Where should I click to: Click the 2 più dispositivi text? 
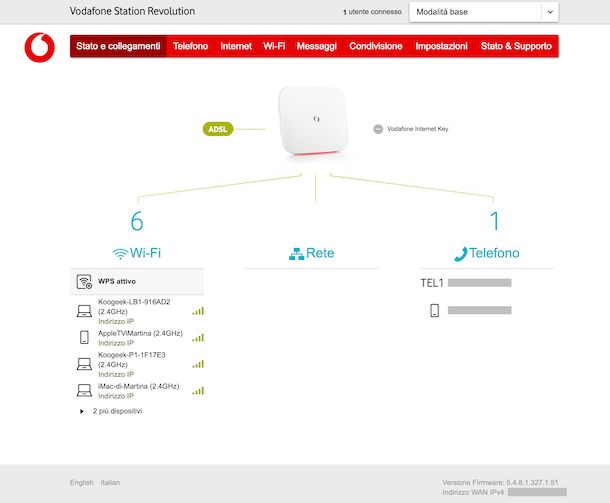click(117, 411)
